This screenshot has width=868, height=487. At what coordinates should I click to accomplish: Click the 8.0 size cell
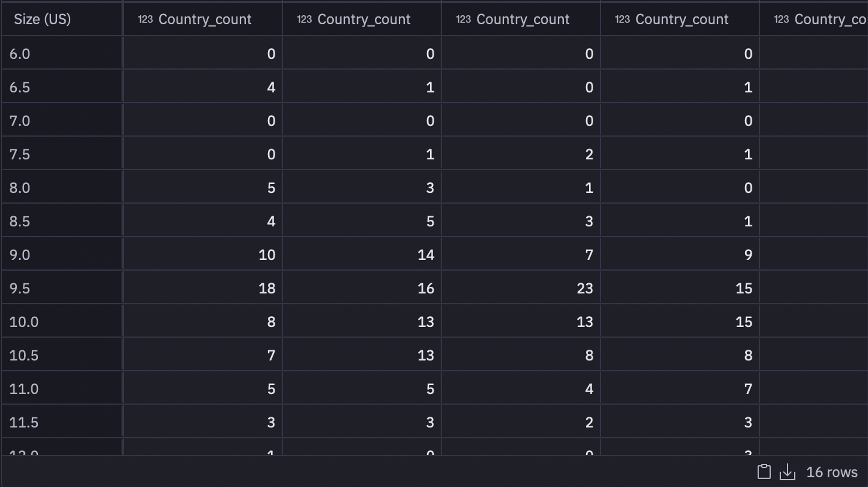[x=20, y=188]
